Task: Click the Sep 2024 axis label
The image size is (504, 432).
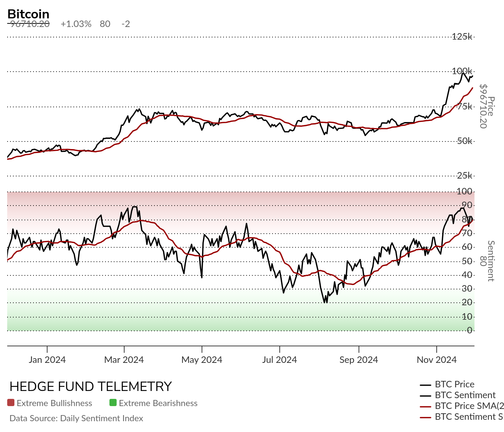Action: point(359,360)
